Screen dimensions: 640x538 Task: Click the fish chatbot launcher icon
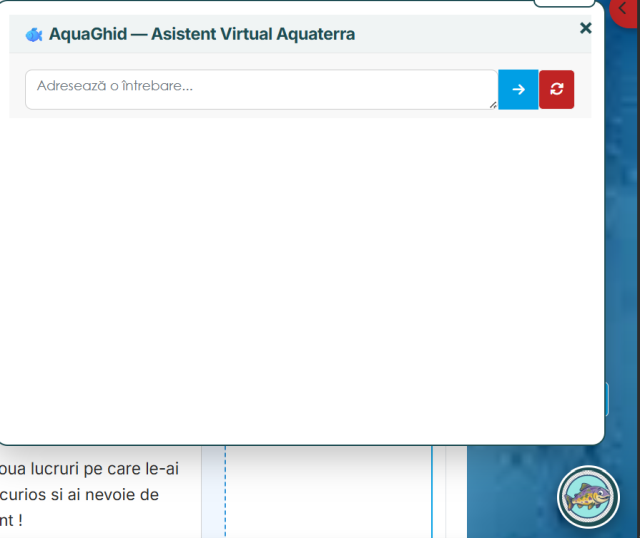pos(588,497)
